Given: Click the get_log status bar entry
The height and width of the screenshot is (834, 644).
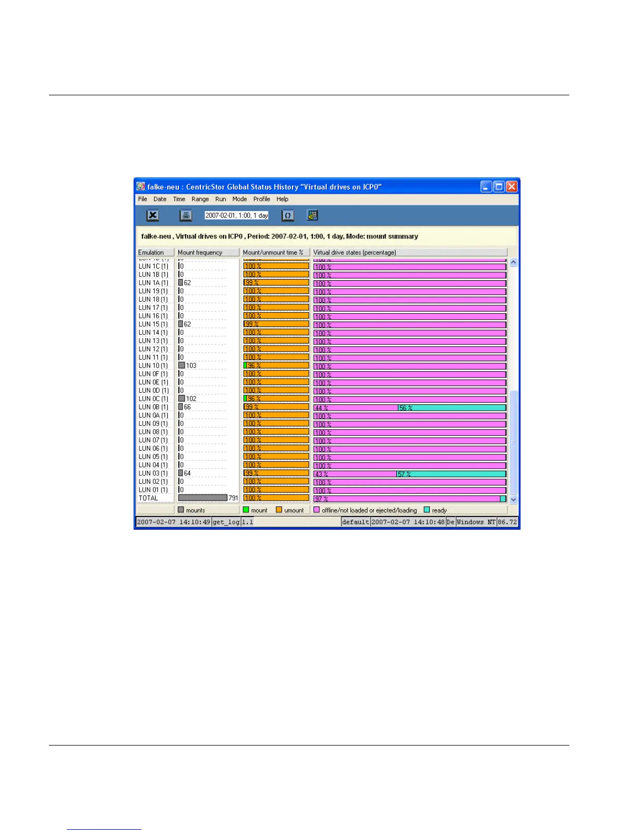Looking at the screenshot, I should (x=226, y=522).
